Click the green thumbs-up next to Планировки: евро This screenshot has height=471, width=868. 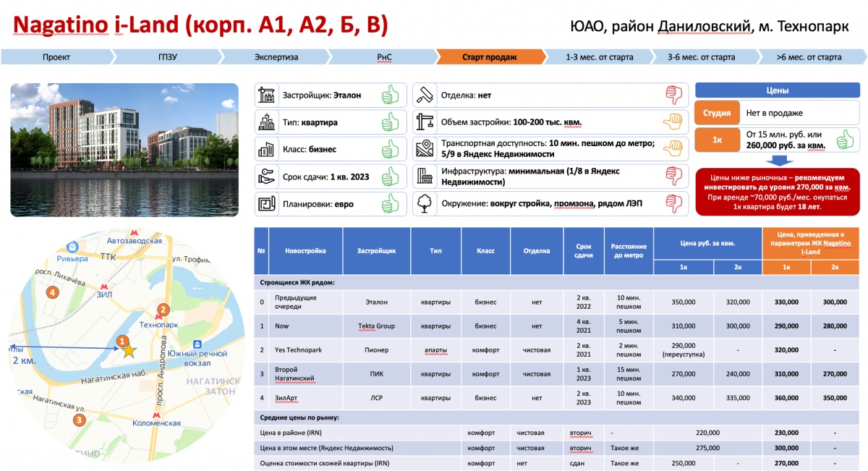pyautogui.click(x=391, y=203)
